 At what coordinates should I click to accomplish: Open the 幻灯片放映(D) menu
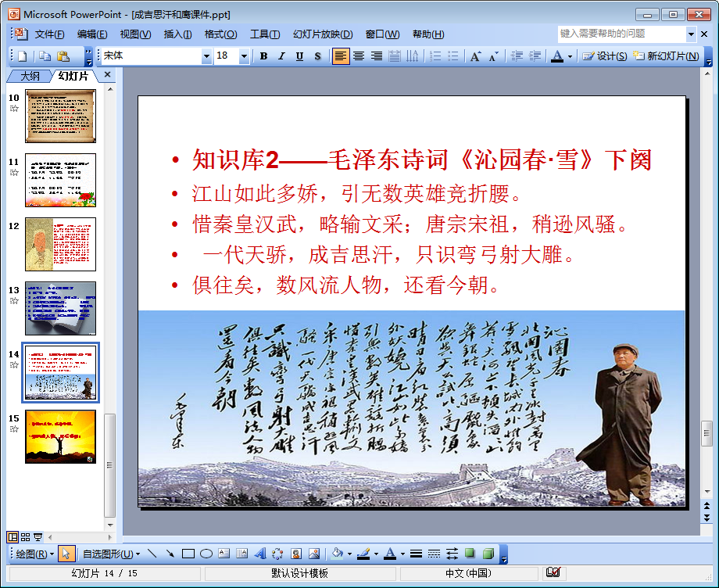point(323,34)
